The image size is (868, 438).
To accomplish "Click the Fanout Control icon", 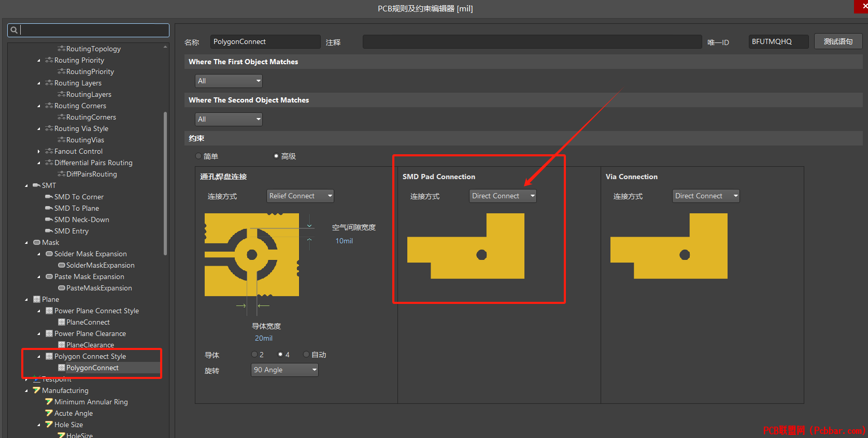I will tap(49, 151).
